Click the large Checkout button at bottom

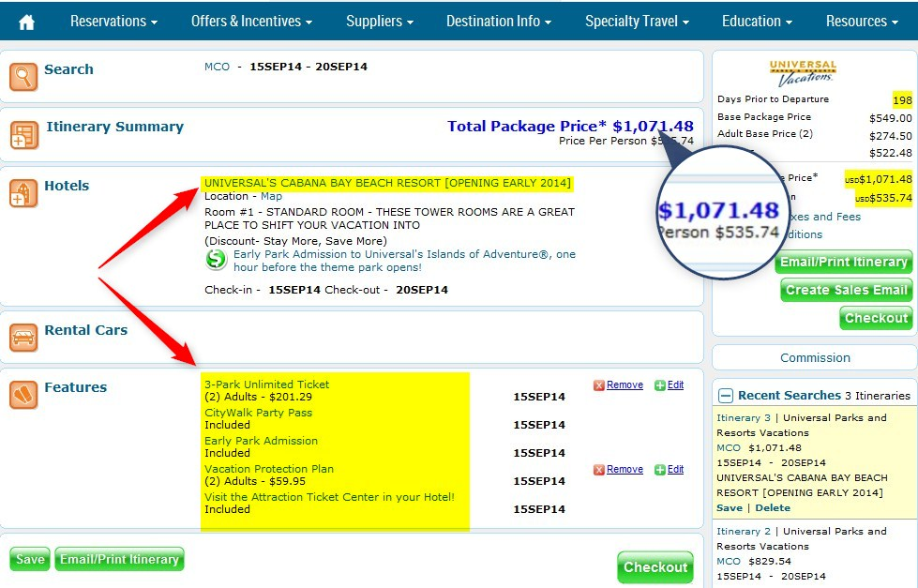pyautogui.click(x=655, y=567)
